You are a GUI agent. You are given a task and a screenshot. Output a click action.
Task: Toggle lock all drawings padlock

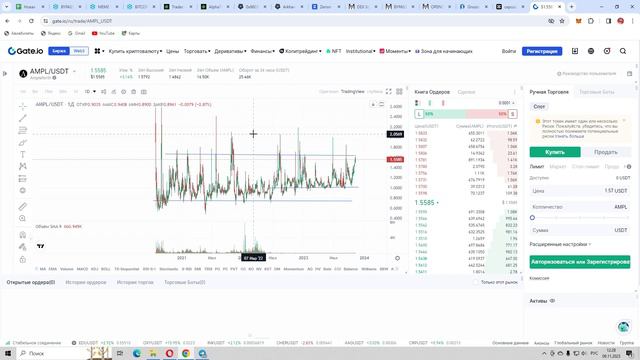pyautogui.click(x=23, y=259)
